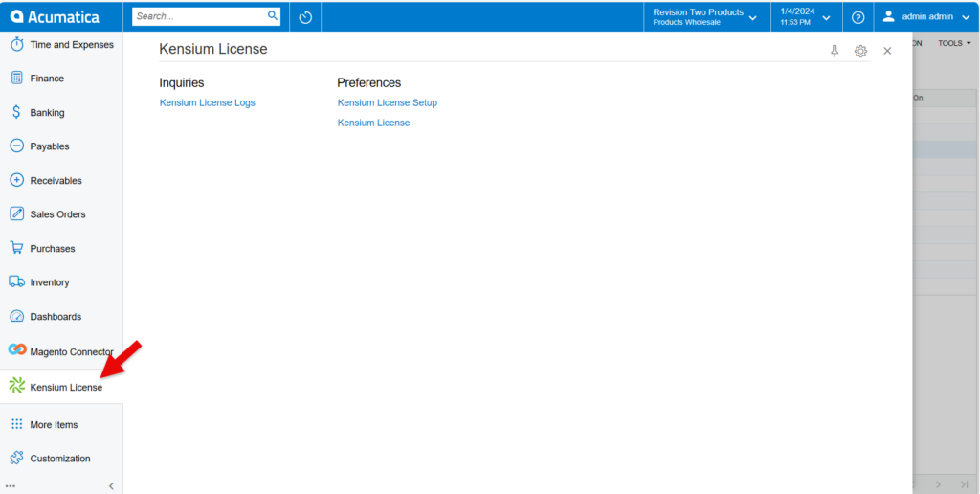Click the Time and Expenses stopwatch icon

point(17,45)
